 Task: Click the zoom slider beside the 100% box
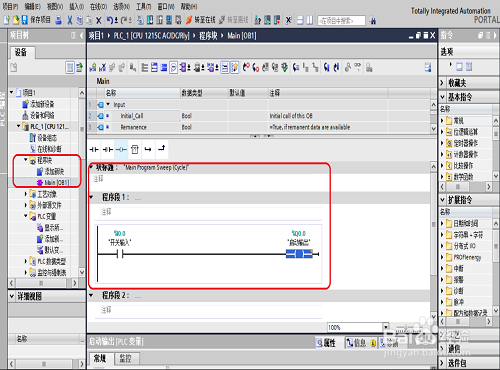(407, 328)
